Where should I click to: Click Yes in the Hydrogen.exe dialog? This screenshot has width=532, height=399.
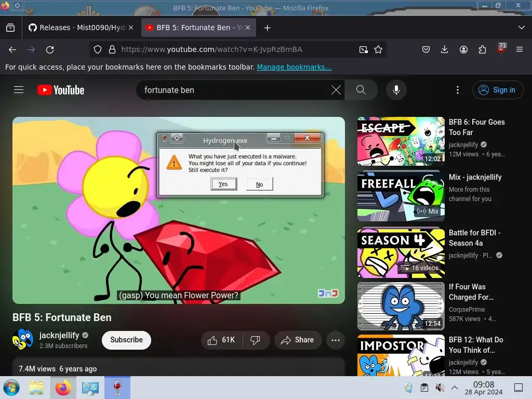[x=223, y=184]
